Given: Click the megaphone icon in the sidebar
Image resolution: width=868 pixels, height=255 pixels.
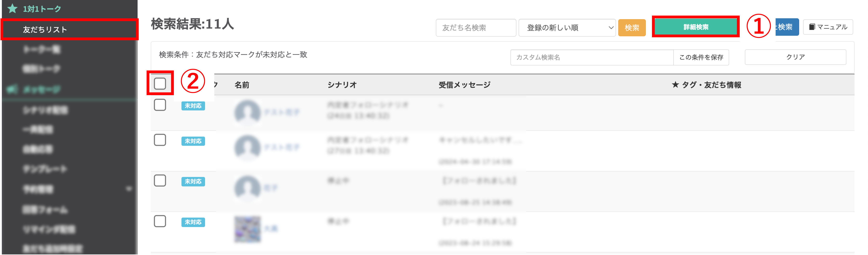Looking at the screenshot, I should [x=12, y=89].
